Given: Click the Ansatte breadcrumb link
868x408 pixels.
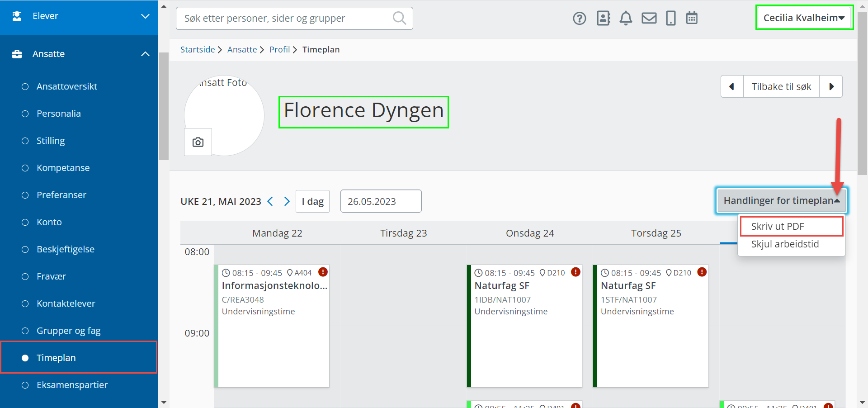Looking at the screenshot, I should click(242, 50).
